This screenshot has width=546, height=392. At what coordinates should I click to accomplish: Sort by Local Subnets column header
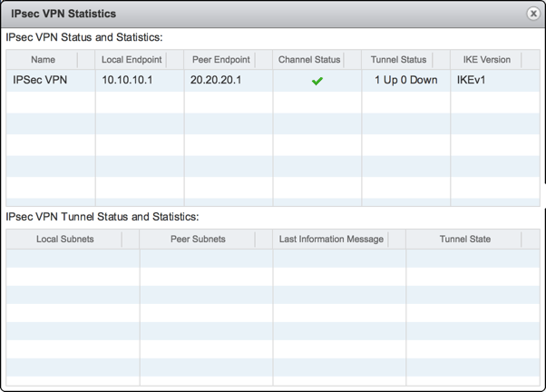point(65,239)
